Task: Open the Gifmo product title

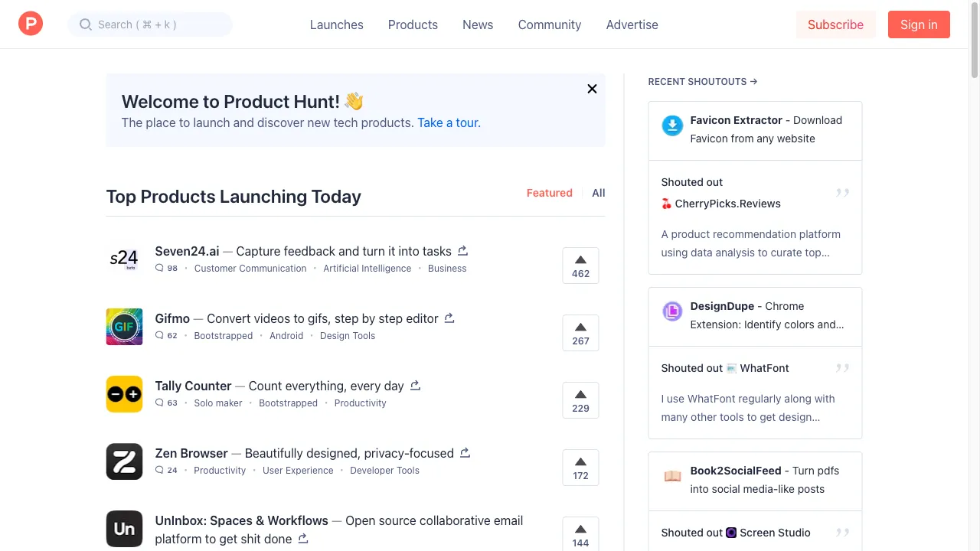Action: pos(172,318)
